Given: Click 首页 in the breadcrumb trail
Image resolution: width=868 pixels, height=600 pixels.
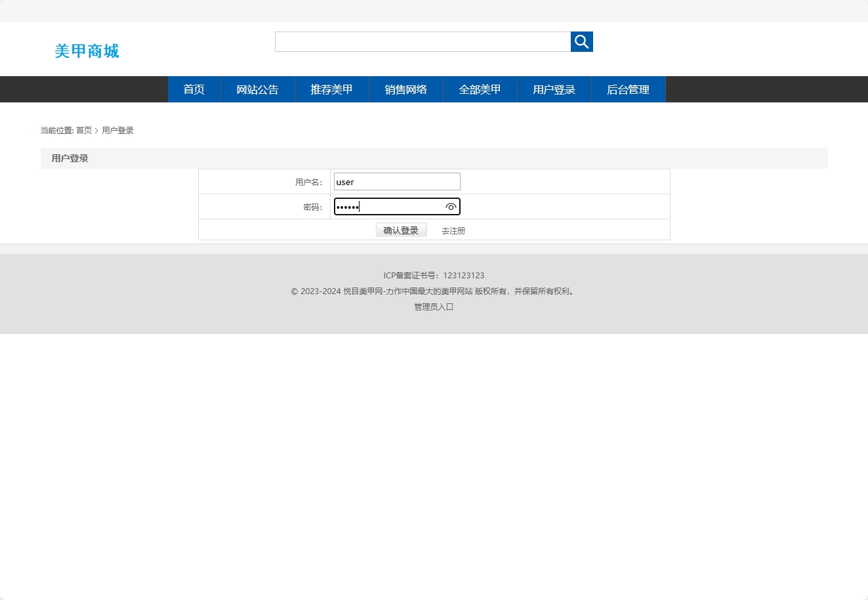Looking at the screenshot, I should pyautogui.click(x=83, y=130).
